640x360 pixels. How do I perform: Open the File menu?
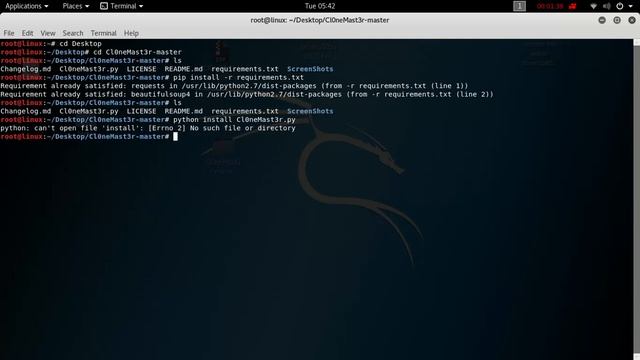point(9,33)
